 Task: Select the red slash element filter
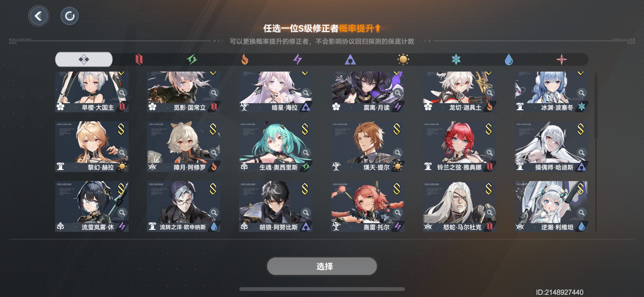(139, 60)
